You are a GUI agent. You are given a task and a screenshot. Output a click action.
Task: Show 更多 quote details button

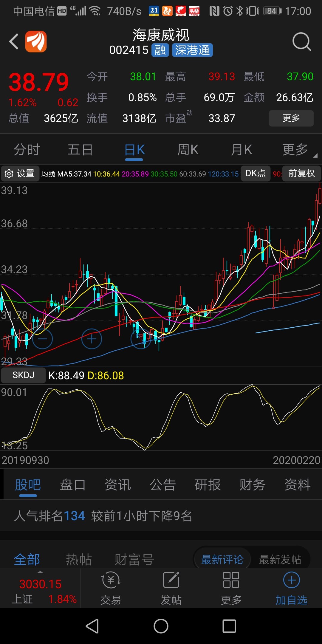(291, 118)
